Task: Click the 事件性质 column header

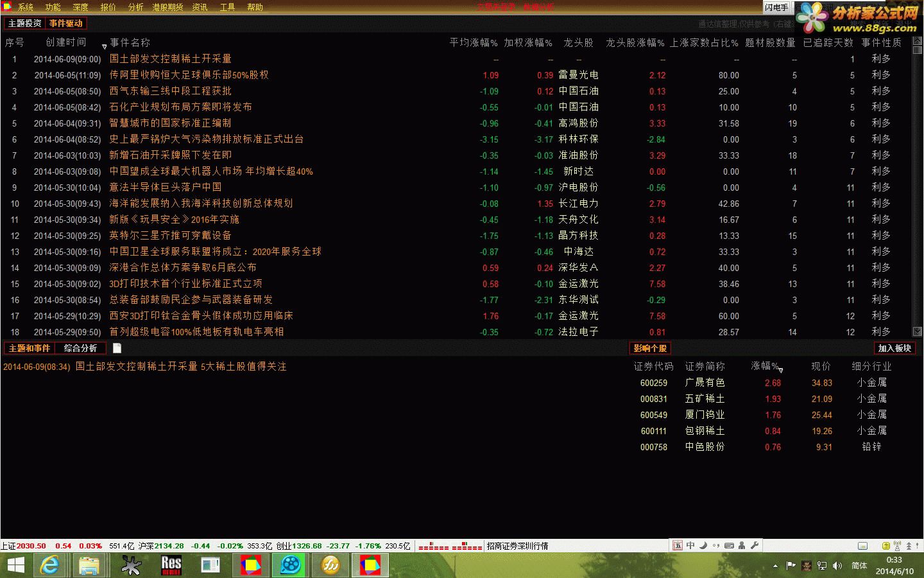Action: pyautogui.click(x=881, y=42)
